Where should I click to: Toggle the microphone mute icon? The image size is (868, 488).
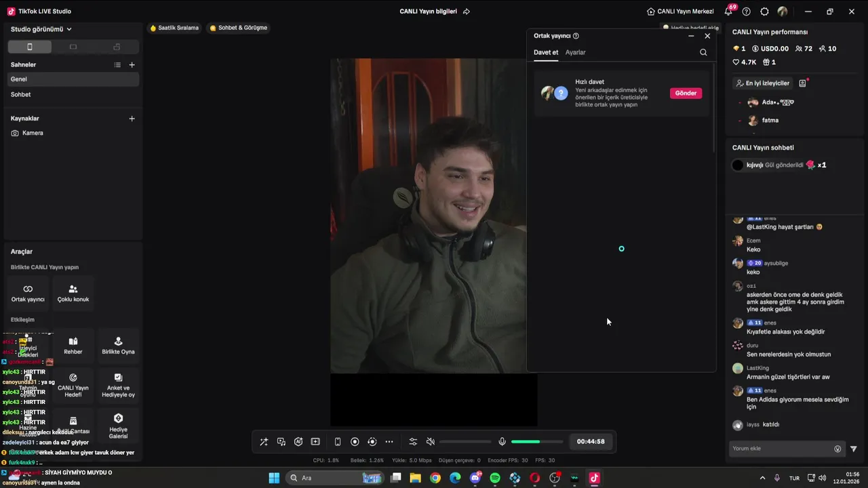502,442
